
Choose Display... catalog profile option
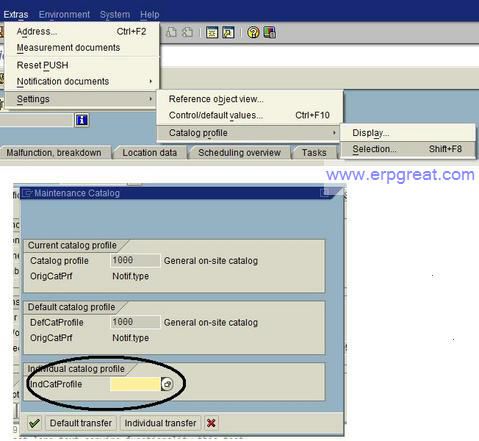pos(408,133)
